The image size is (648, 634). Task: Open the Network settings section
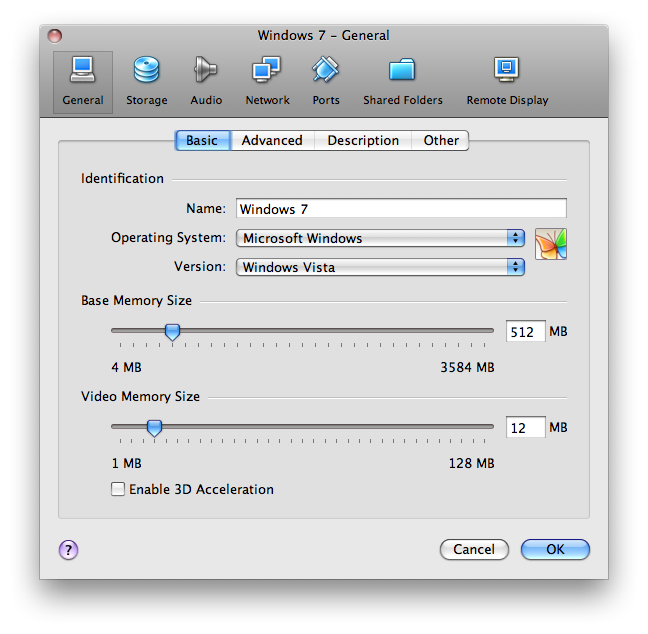point(267,82)
